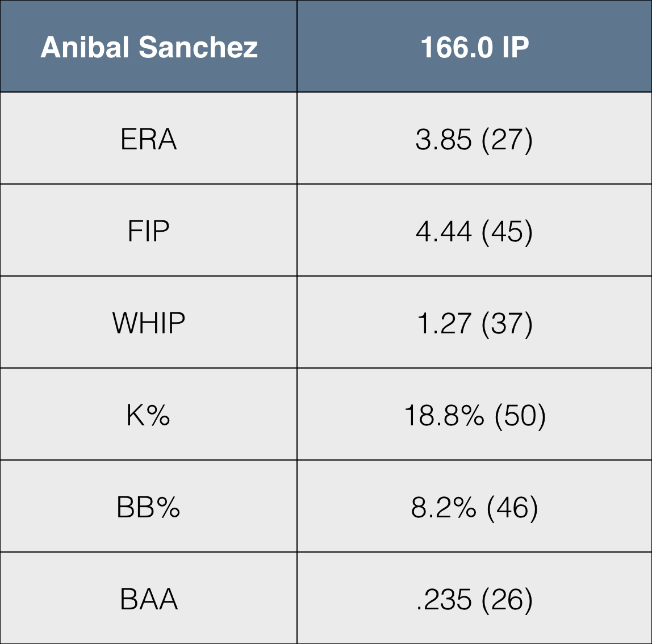Viewport: 652px width, 644px height.
Task: Click the BB% row label
Action: 149,507
